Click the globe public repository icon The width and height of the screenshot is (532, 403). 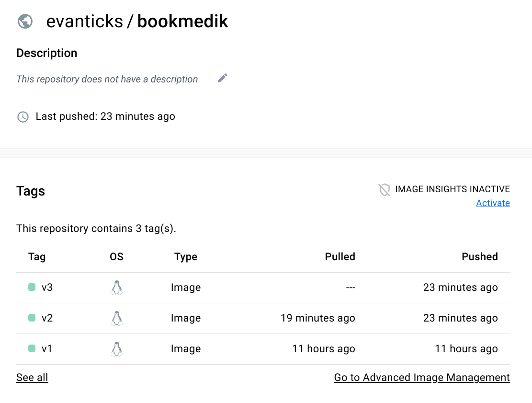pyautogui.click(x=25, y=22)
